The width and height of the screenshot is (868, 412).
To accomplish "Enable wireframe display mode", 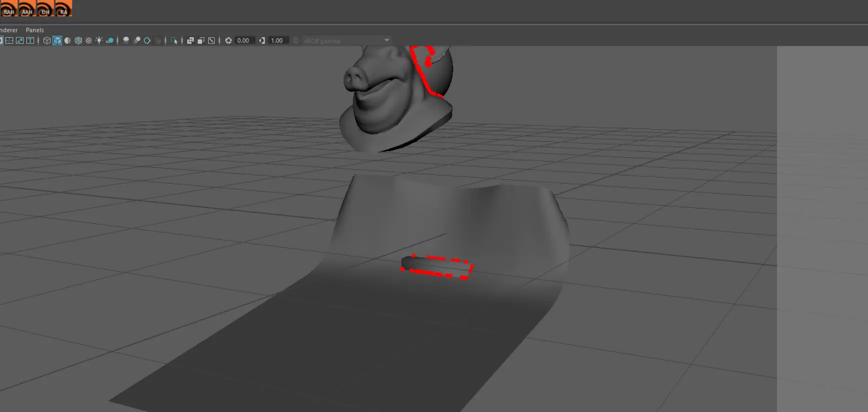I will coord(47,41).
